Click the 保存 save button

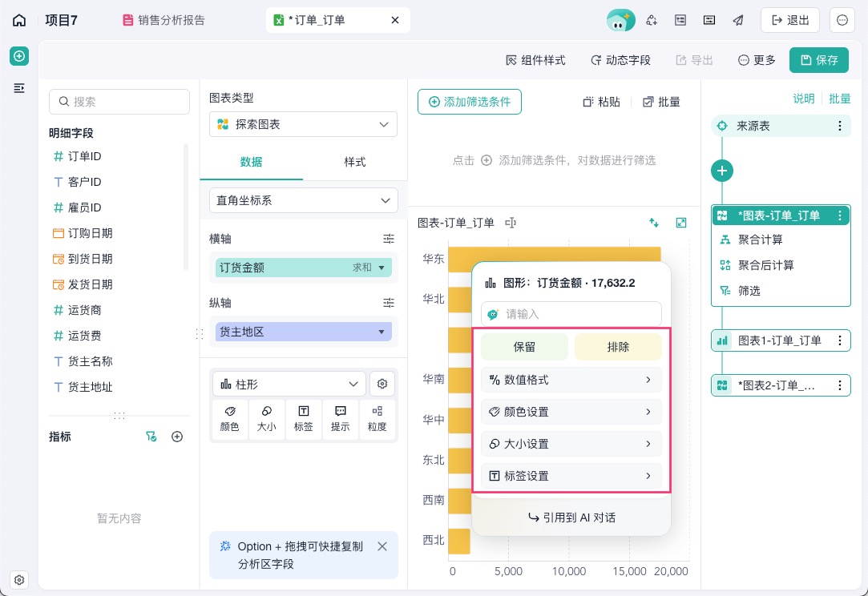[x=819, y=60]
